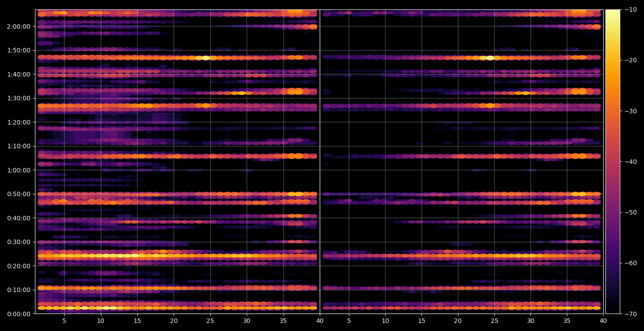Click the 5 tick label under the left plot
The width and height of the screenshot is (644, 331).
(64, 321)
